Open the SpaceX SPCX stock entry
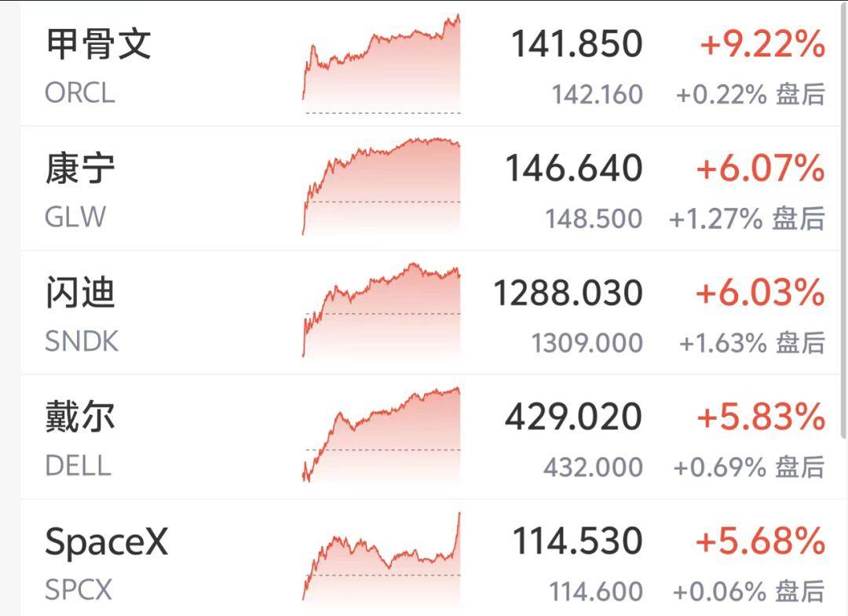 431,558
